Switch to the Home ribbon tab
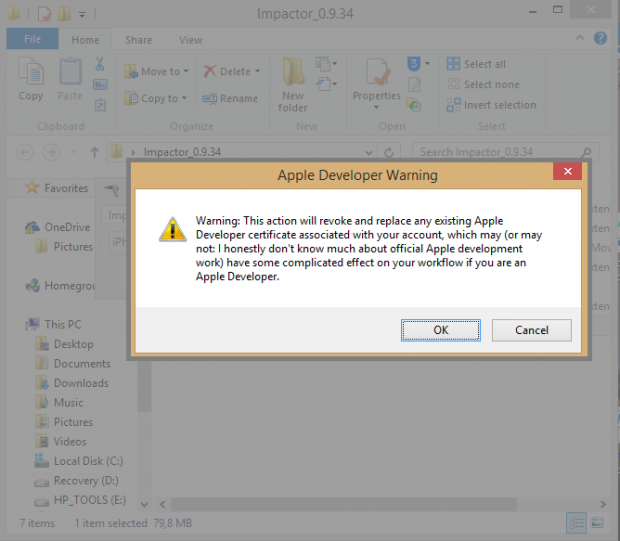Image resolution: width=620 pixels, height=541 pixels. click(x=85, y=40)
